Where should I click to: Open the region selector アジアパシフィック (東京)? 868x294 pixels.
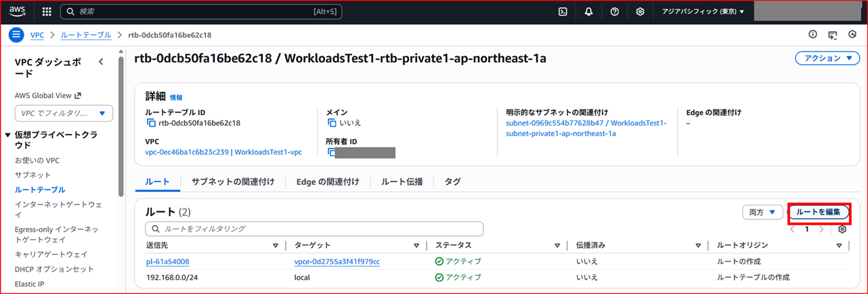click(x=702, y=12)
